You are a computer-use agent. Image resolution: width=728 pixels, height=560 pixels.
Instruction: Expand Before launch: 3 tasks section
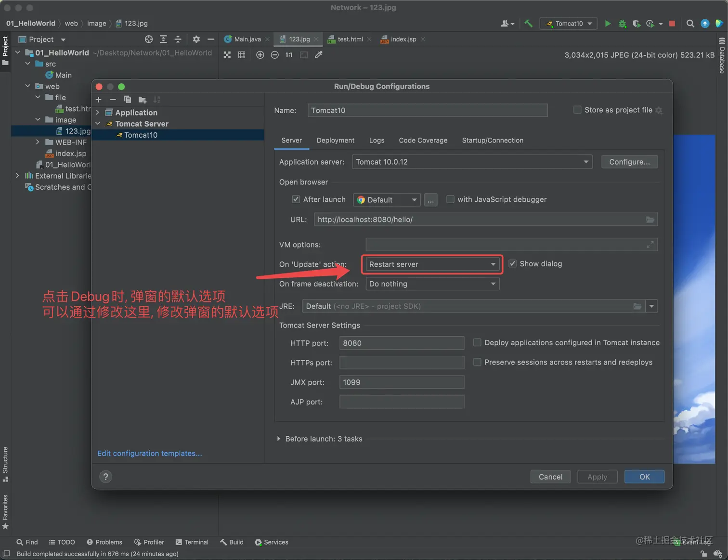click(x=279, y=439)
